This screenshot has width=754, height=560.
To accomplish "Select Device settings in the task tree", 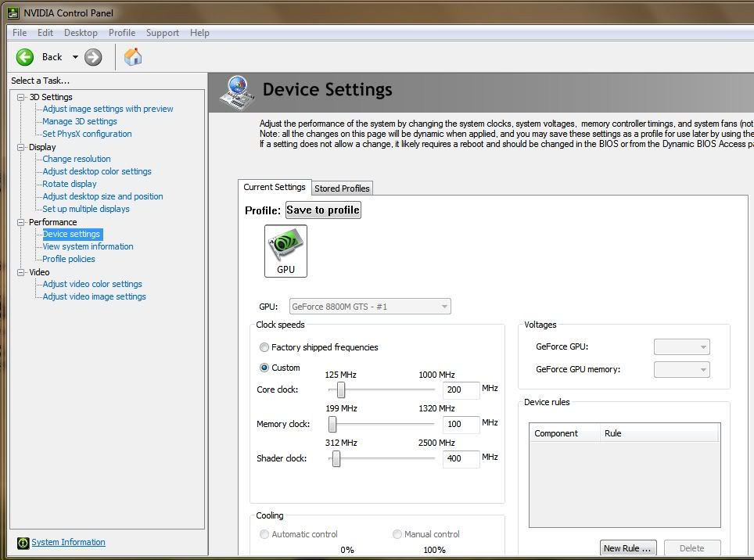I will (x=72, y=234).
